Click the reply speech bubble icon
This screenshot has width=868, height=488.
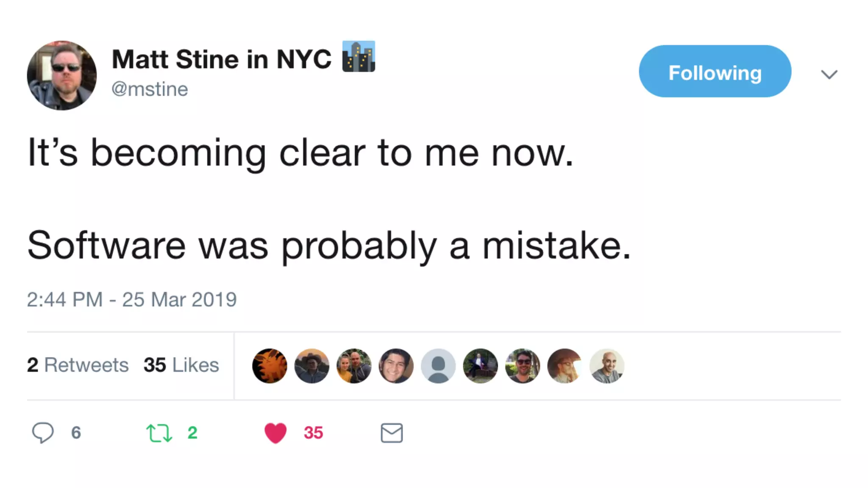pyautogui.click(x=43, y=433)
